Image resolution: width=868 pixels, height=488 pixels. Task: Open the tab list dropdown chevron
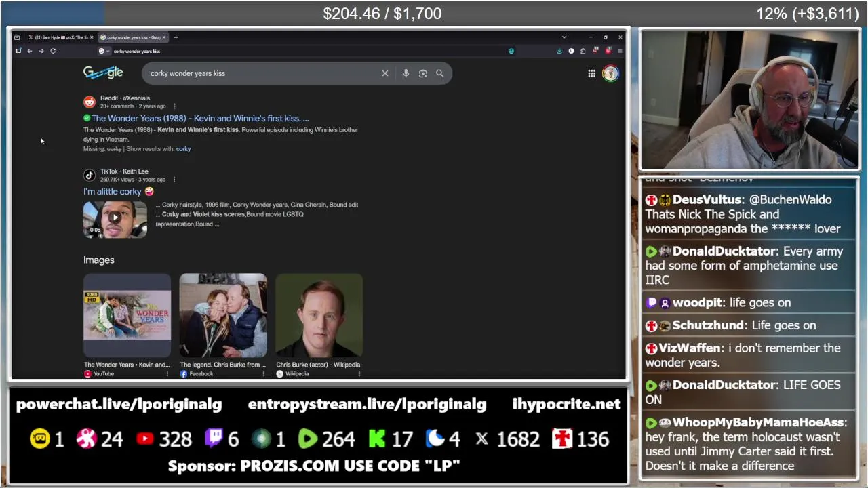[x=564, y=37]
